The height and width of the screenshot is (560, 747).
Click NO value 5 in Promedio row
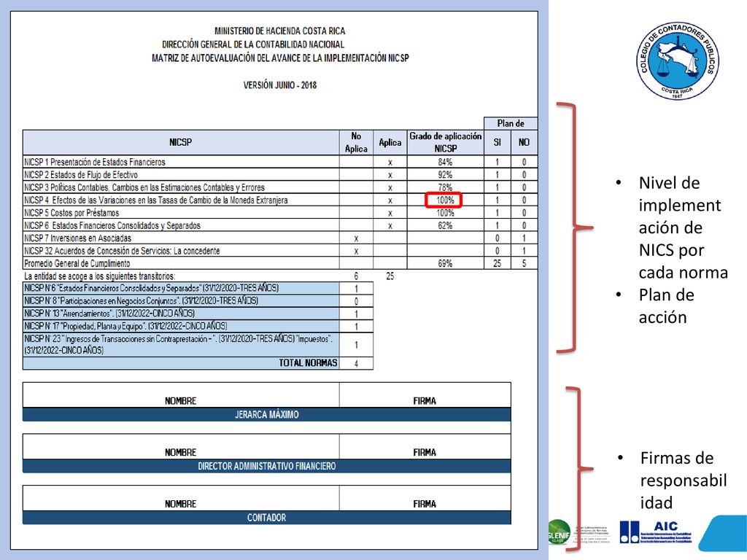[x=524, y=263]
